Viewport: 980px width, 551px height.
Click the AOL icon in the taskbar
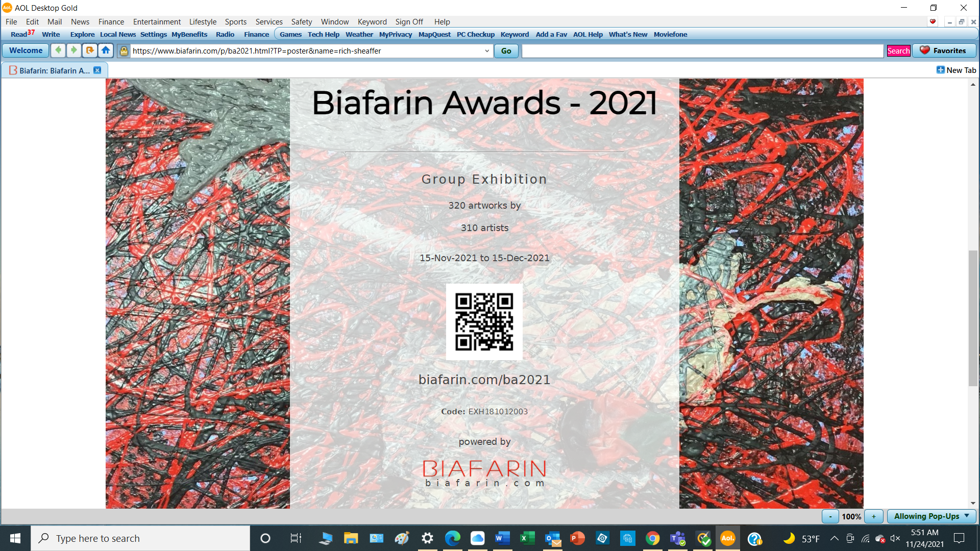(727, 538)
